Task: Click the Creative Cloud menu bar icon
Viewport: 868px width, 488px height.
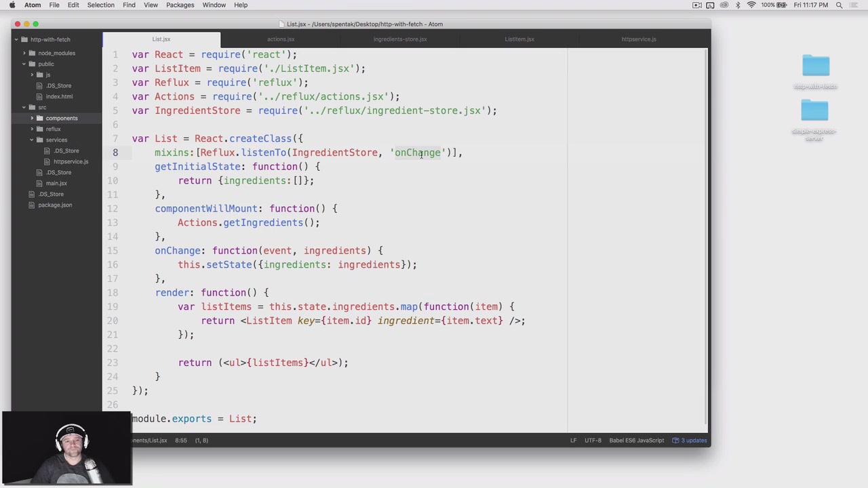Action: click(x=724, y=5)
